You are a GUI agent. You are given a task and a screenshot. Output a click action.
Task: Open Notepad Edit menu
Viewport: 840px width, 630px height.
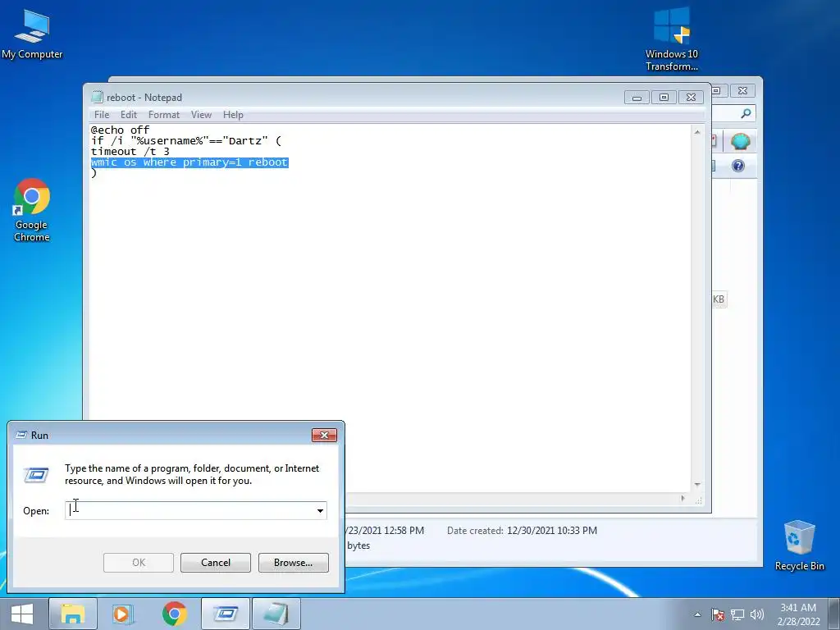[x=129, y=115]
